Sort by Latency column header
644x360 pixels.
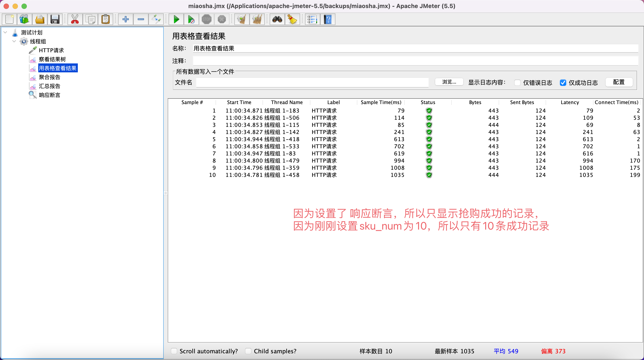point(570,102)
